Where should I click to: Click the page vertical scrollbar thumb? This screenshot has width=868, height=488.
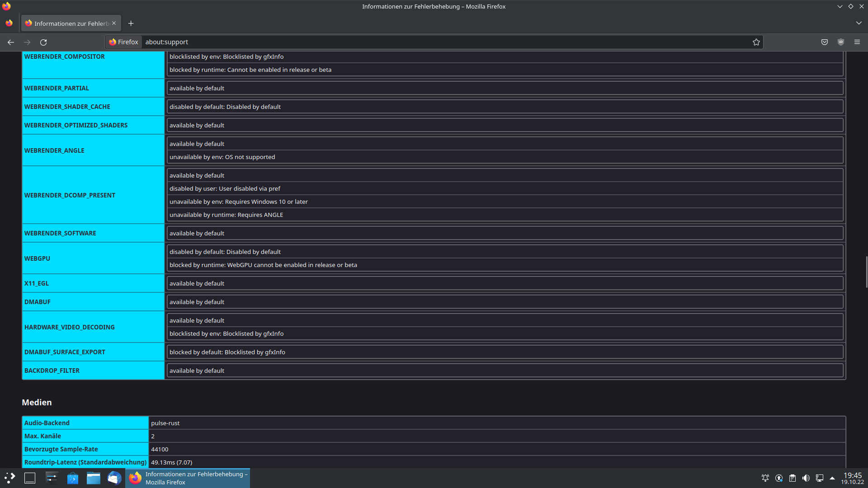pyautogui.click(x=866, y=272)
